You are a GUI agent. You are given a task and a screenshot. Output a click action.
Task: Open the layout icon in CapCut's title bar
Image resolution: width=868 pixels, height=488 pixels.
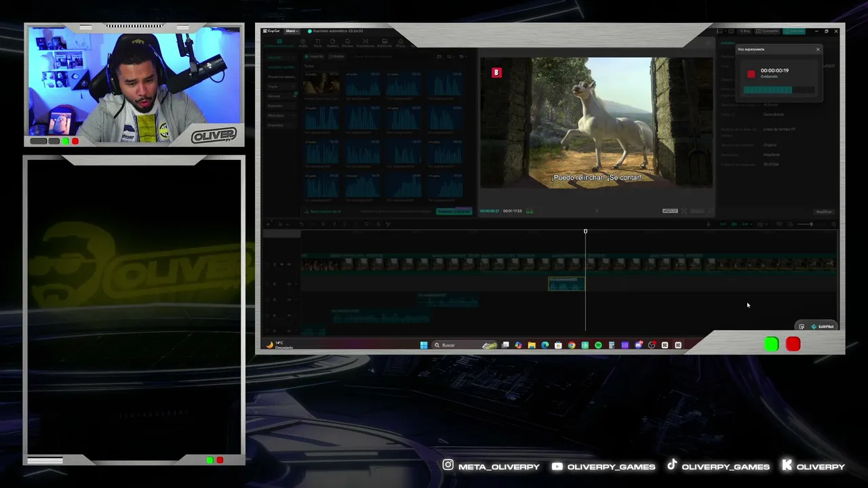tap(721, 31)
